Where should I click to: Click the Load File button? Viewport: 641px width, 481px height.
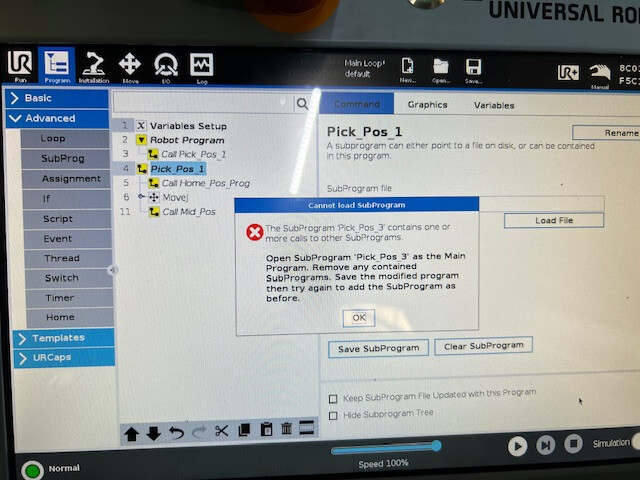(x=554, y=221)
